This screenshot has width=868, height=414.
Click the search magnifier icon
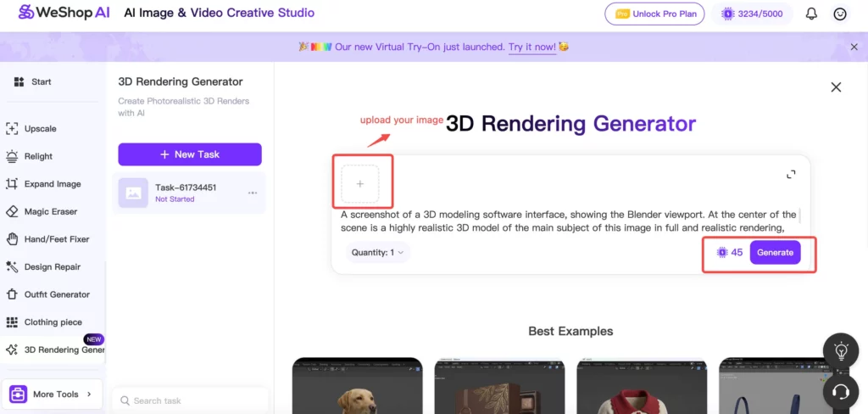(x=125, y=400)
